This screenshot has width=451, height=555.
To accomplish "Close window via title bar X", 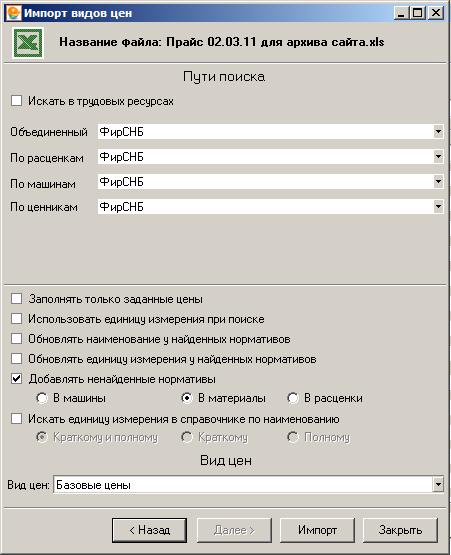I will coord(436,13).
